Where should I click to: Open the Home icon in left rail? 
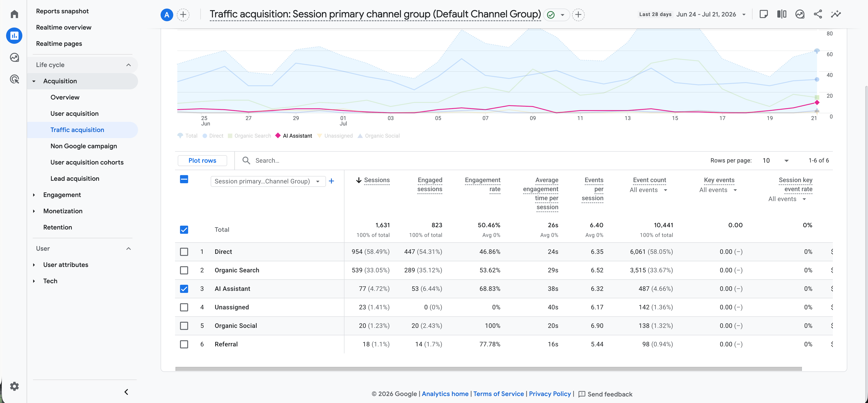[14, 14]
